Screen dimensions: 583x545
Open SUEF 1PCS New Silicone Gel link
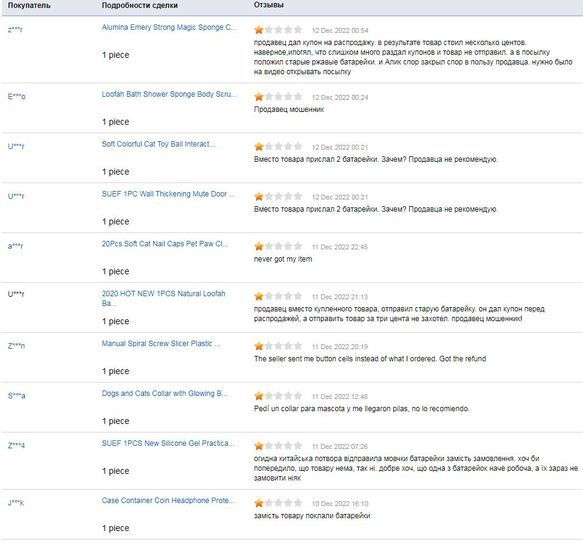coord(168,443)
